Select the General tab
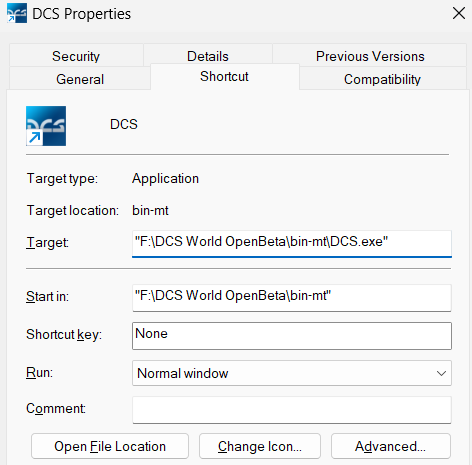Screen dimensions: 472x465 (80, 79)
